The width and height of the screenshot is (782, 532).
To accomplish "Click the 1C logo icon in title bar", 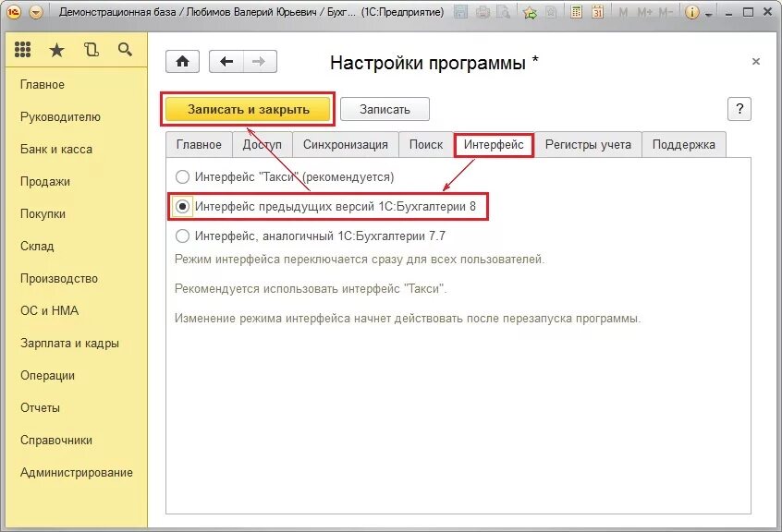I will pyautogui.click(x=14, y=12).
